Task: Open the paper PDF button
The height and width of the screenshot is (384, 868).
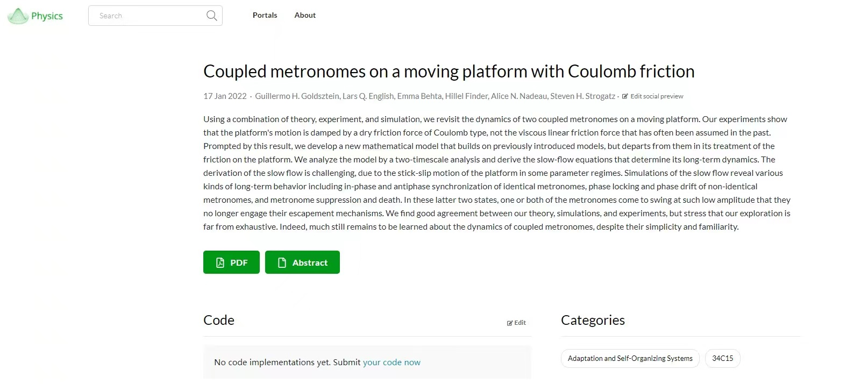Action: [x=231, y=262]
